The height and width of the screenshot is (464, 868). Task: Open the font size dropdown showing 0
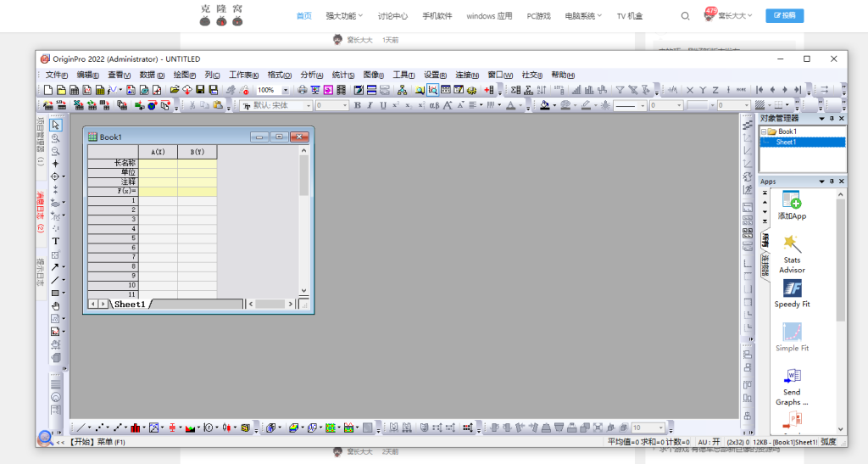tap(344, 105)
